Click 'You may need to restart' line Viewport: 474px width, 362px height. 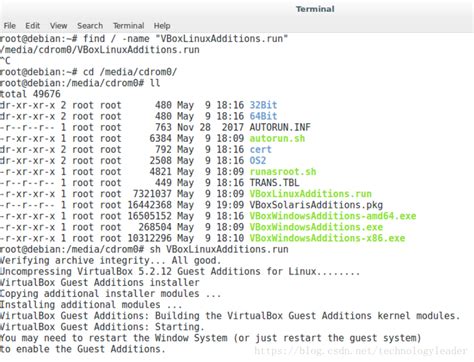click(x=211, y=338)
